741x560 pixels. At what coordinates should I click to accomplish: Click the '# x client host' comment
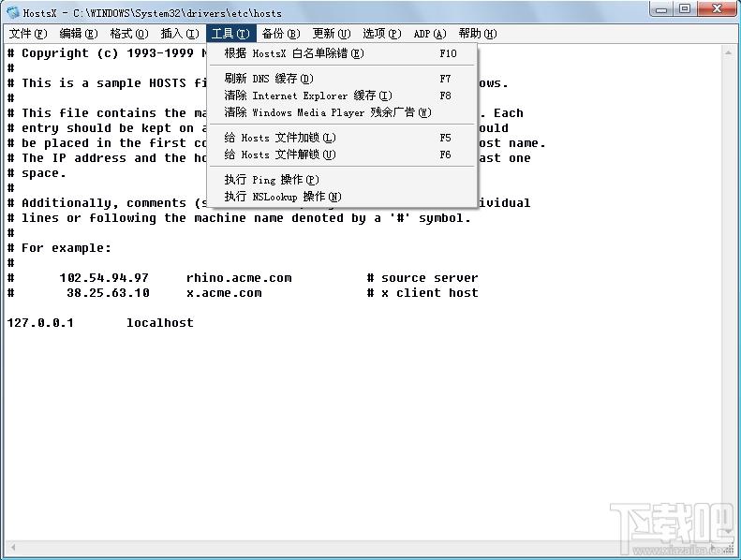(x=422, y=293)
